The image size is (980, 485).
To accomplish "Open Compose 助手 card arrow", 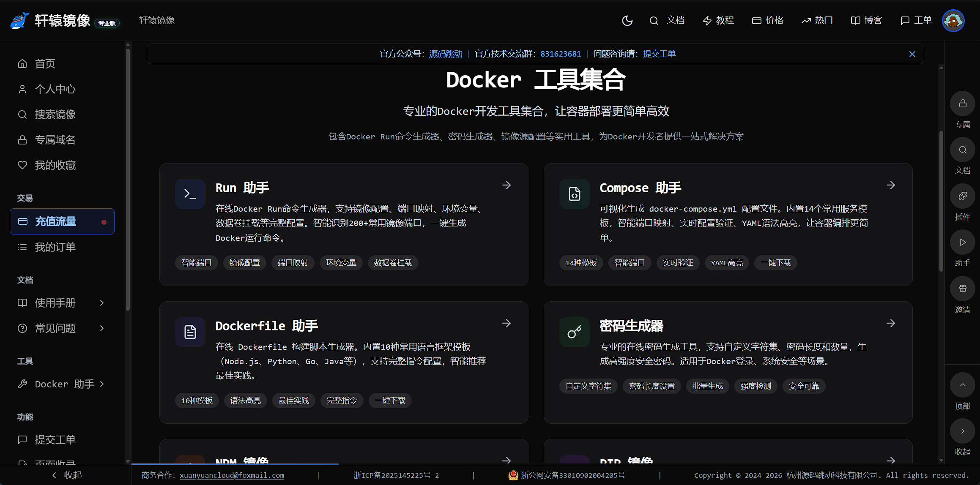I will click(x=891, y=185).
